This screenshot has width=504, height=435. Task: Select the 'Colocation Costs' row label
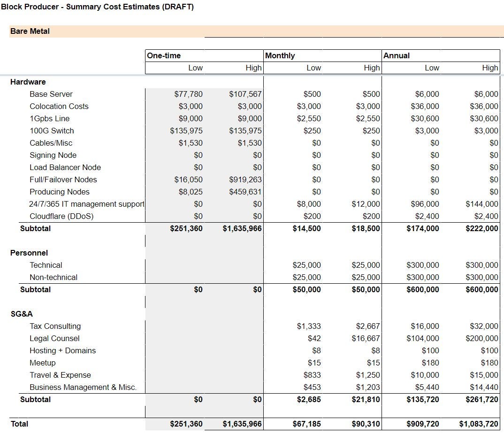59,106
